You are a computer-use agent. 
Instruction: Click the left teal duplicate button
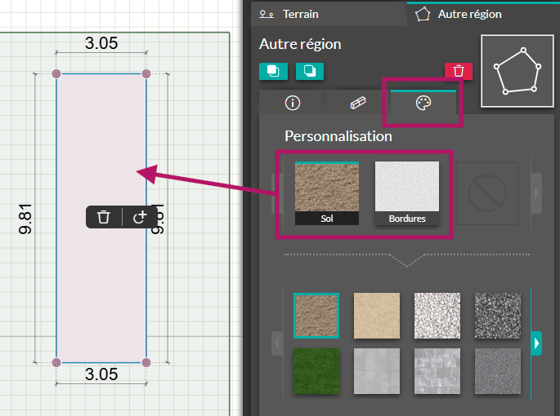[273, 71]
